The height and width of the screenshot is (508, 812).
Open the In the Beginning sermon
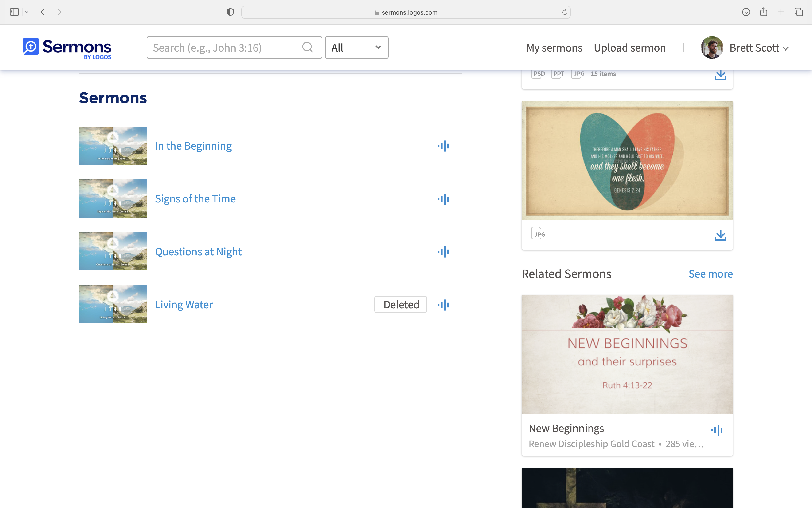point(193,146)
